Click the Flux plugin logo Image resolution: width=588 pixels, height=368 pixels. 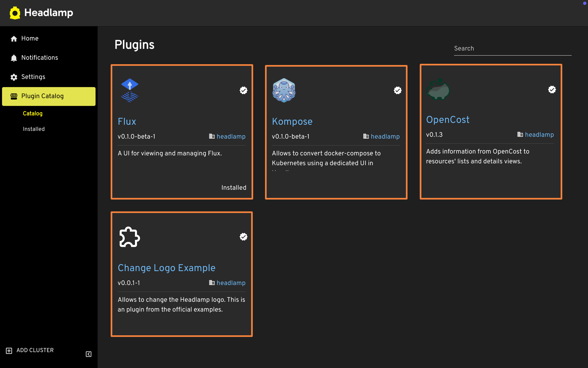(130, 90)
